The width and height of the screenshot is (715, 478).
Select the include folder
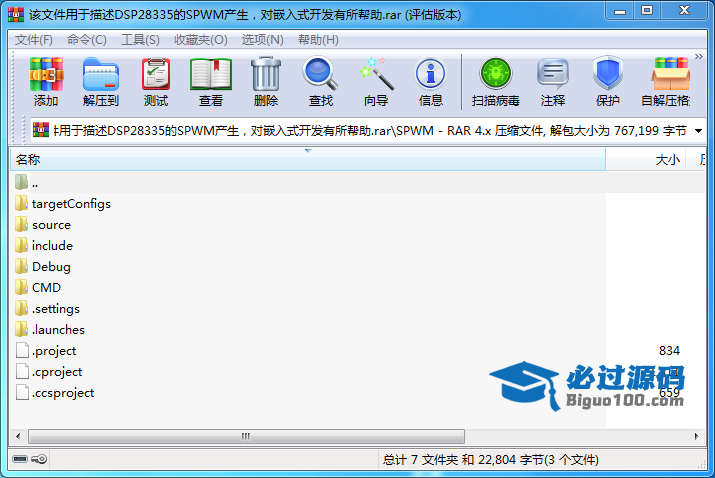coord(44,245)
